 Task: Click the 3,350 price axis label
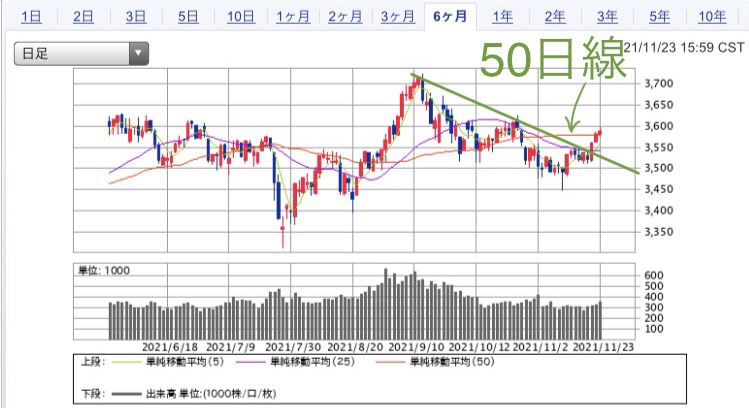659,232
